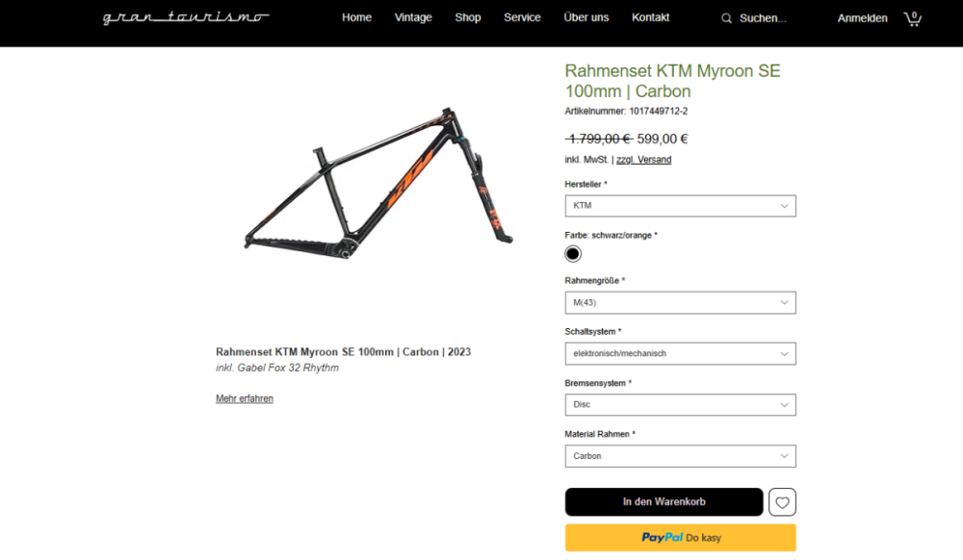Click the search magnifier icon
The image size is (963, 560).
(x=726, y=18)
